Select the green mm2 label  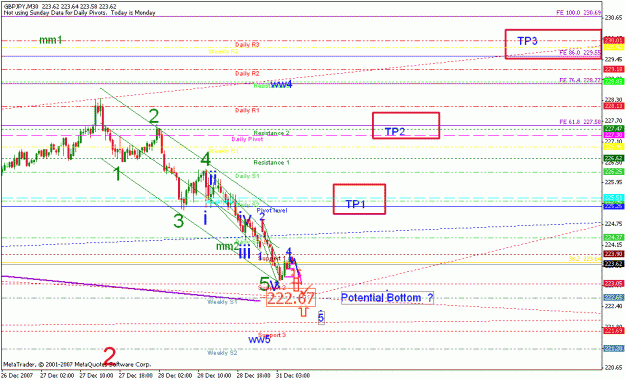click(x=228, y=246)
